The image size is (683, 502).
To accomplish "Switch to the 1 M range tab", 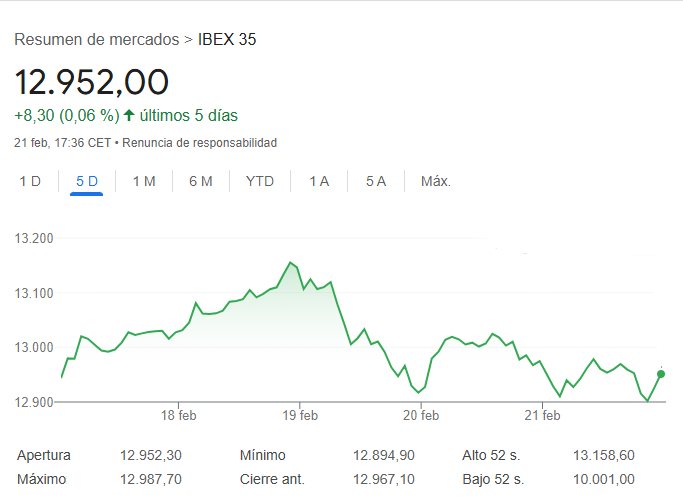I will (x=144, y=181).
